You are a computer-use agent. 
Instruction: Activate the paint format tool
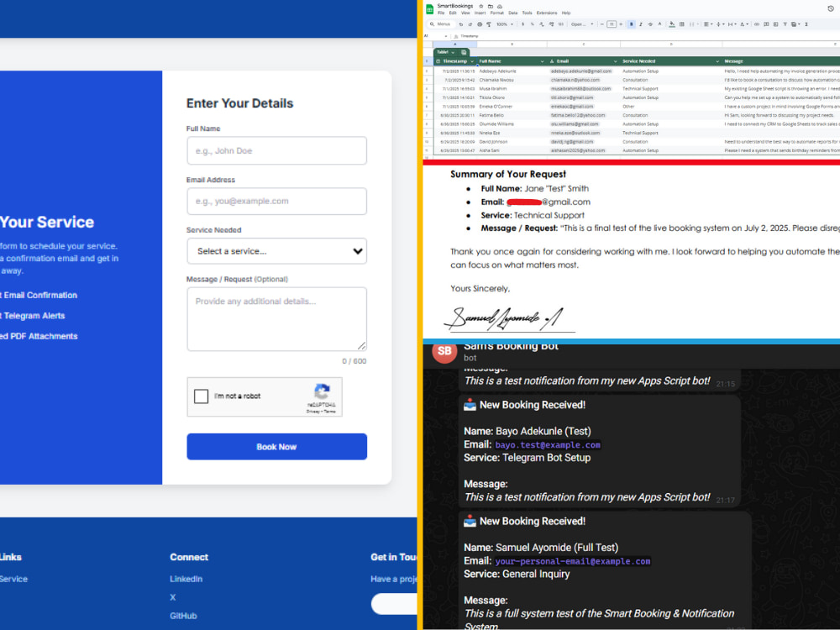[x=489, y=24]
